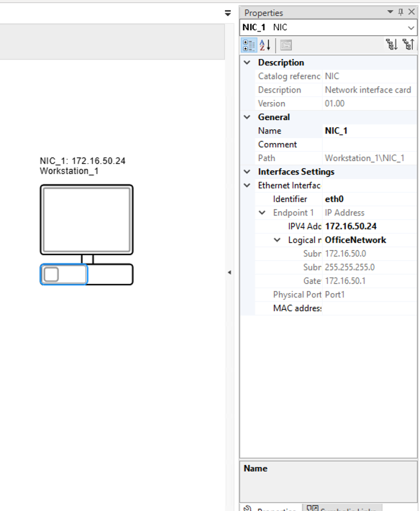This screenshot has width=420, height=511.
Task: Open the NIC_1 object selector dropdown
Action: click(411, 28)
